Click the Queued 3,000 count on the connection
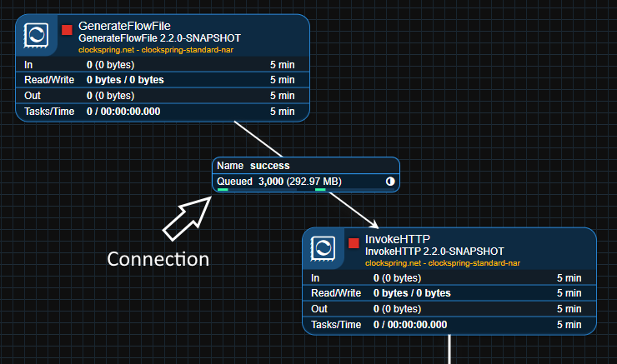617x364 pixels. (270, 182)
